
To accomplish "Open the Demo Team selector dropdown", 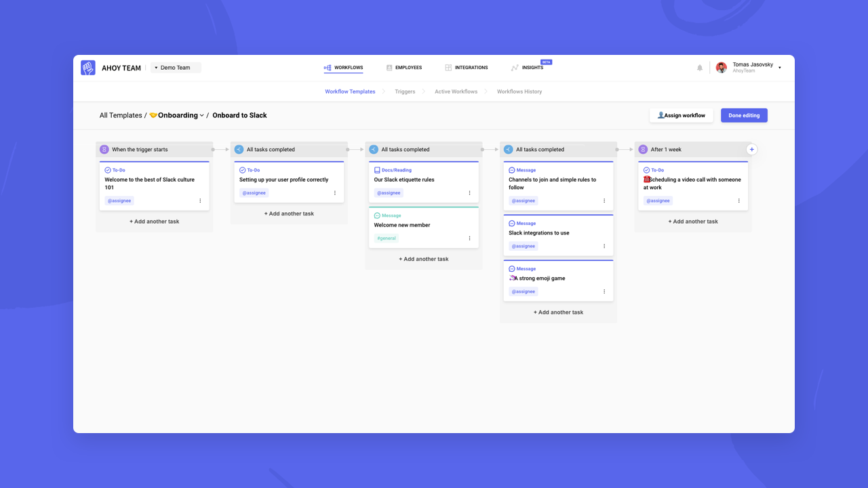I will tap(176, 68).
